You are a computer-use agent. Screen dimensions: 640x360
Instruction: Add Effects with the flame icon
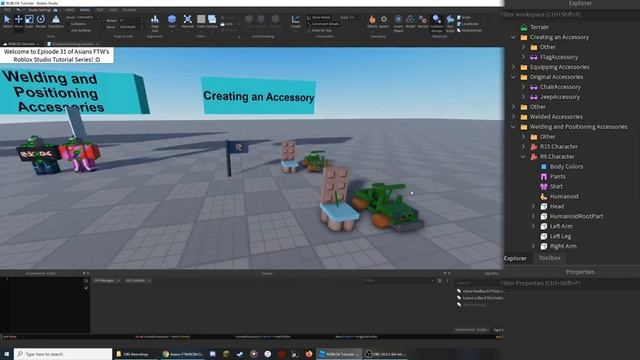click(x=372, y=21)
